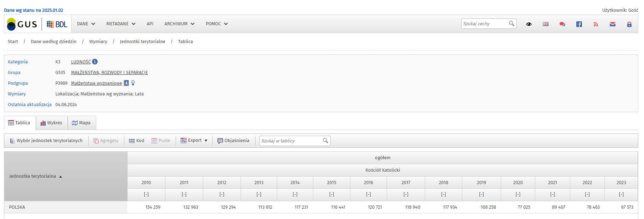The height and width of the screenshot is (219, 644).
Task: Toggle the Kod display in table toolbar
Action: (136, 141)
